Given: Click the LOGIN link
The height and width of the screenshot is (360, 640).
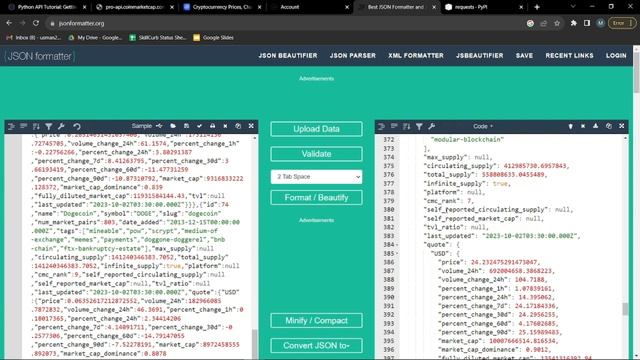Looking at the screenshot, I should (x=616, y=56).
